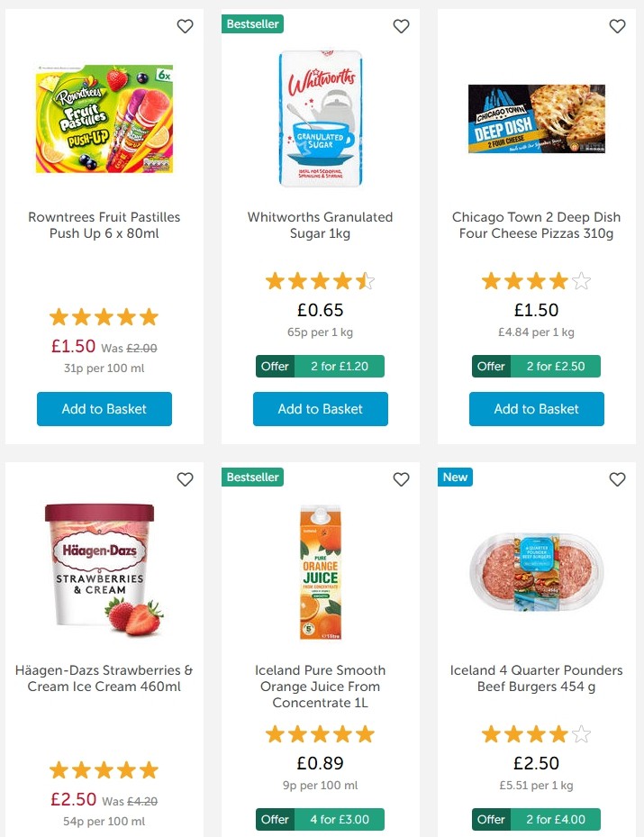Click the fifth star on Chicago Town rating

pyautogui.click(x=581, y=281)
